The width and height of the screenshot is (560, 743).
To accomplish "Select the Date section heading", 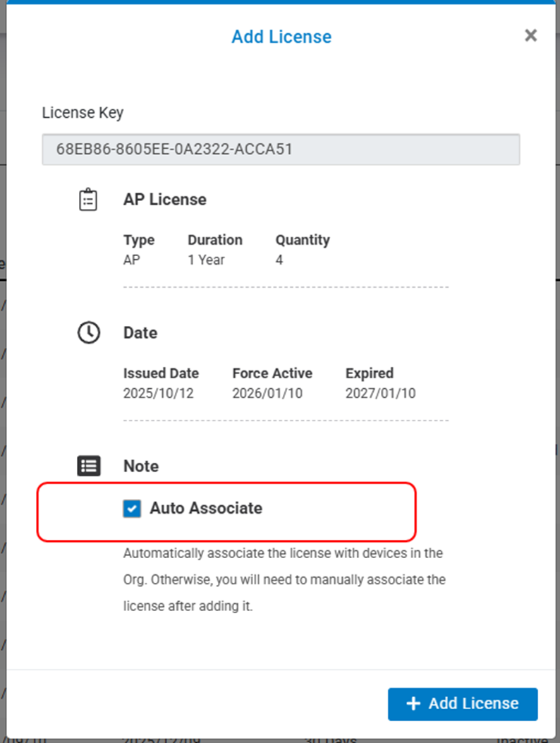I will 140,333.
